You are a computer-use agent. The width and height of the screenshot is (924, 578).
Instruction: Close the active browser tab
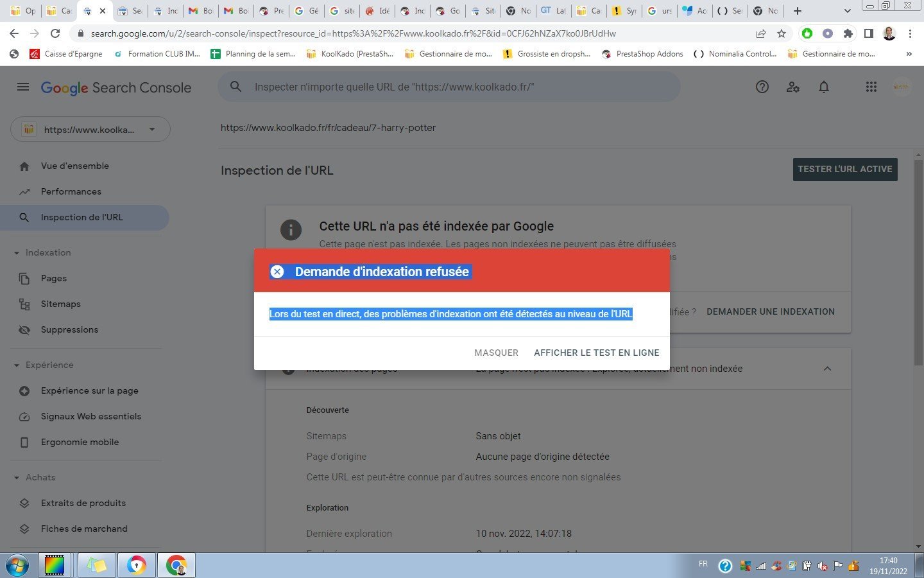coord(102,11)
